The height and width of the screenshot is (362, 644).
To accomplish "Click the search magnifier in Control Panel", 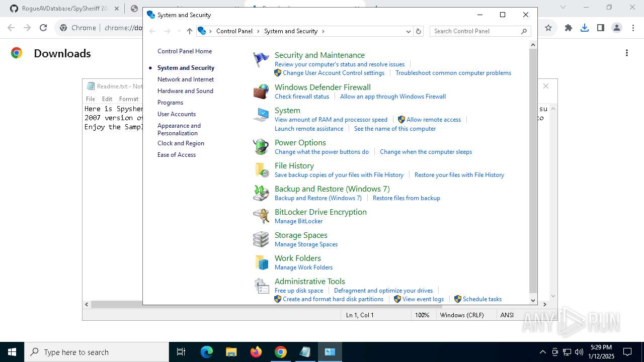I will pos(524,31).
